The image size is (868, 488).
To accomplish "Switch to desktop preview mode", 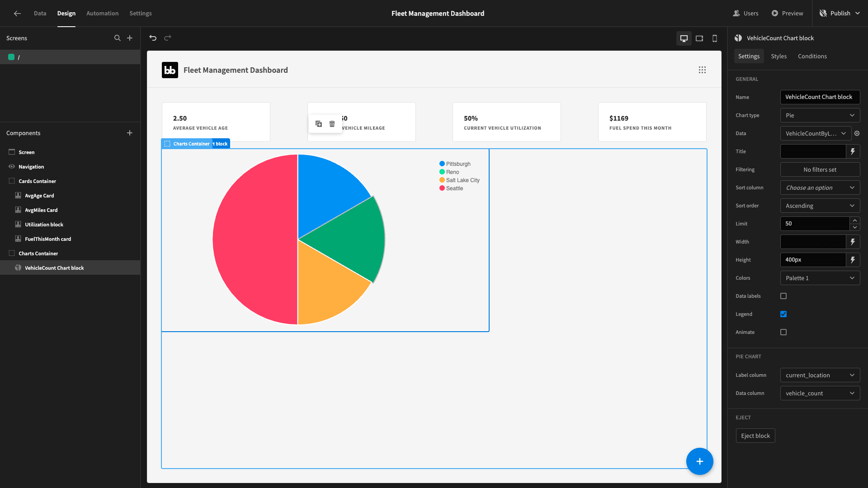I will pos(684,38).
